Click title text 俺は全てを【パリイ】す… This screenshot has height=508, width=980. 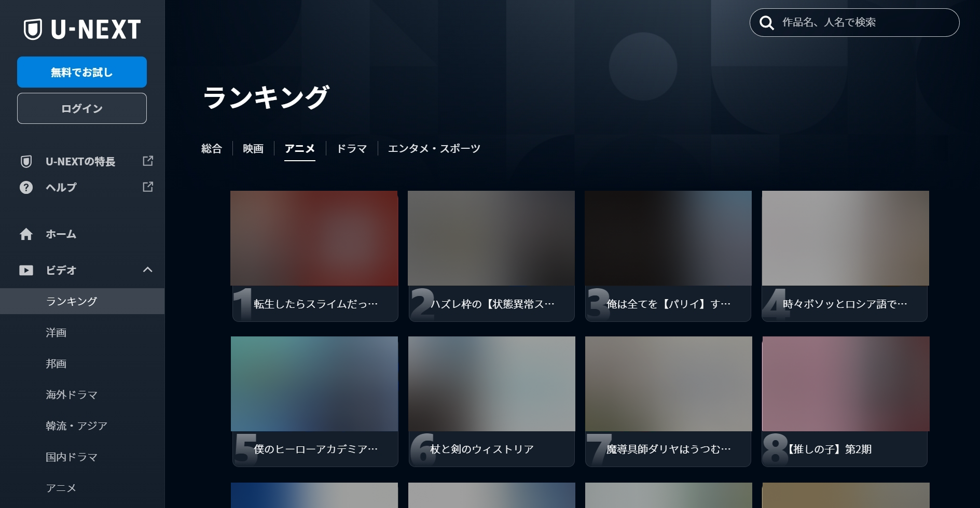669,304
